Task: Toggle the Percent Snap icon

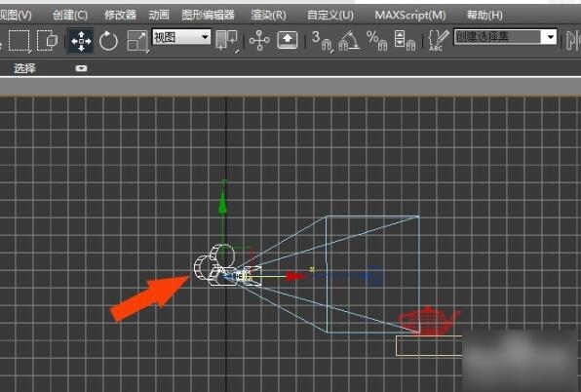Action: [x=377, y=40]
